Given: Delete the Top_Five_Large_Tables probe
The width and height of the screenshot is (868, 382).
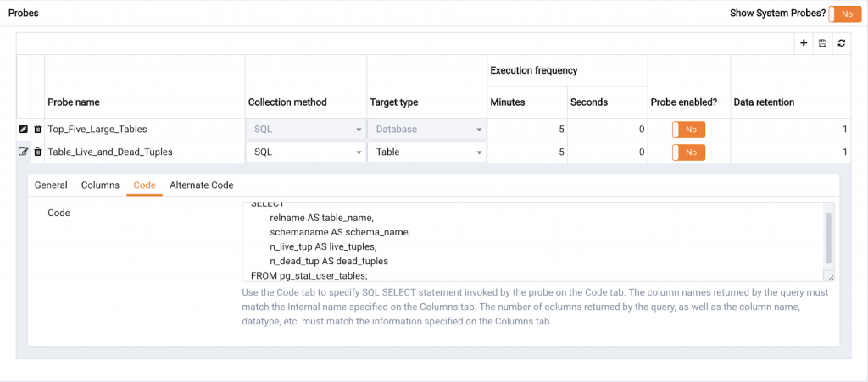Looking at the screenshot, I should (37, 130).
